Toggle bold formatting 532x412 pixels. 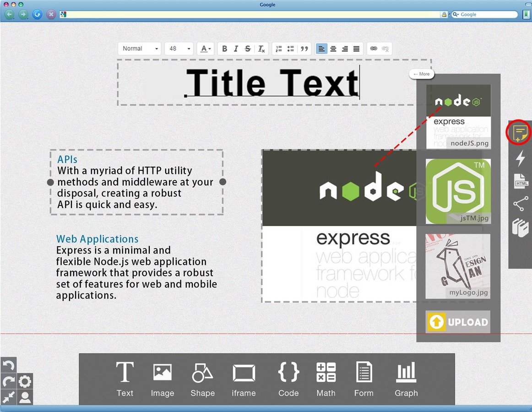click(224, 49)
